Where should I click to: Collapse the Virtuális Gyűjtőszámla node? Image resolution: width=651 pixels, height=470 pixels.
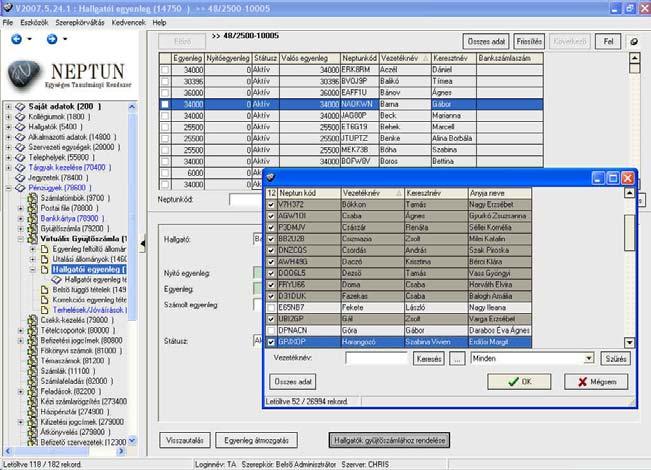20,239
